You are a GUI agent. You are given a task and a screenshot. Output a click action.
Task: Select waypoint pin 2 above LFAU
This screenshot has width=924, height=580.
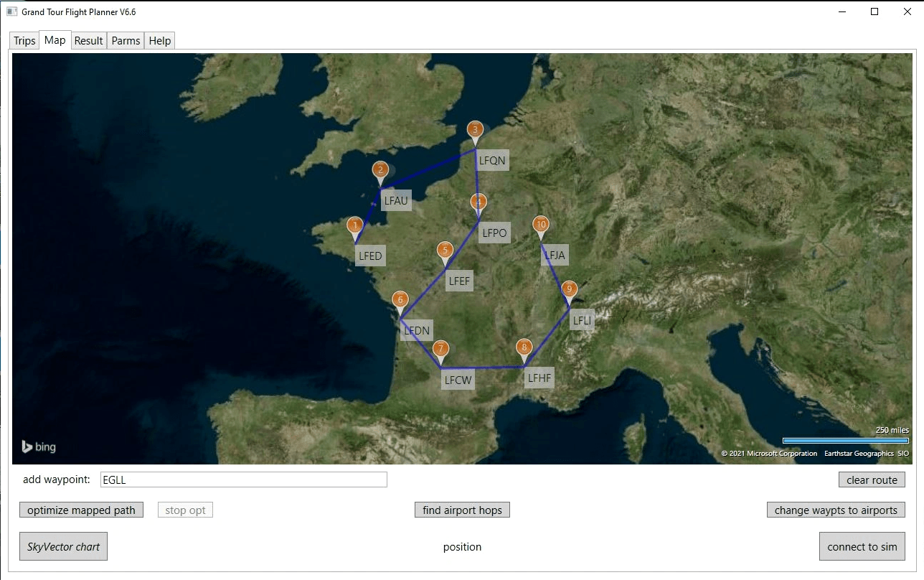380,171
